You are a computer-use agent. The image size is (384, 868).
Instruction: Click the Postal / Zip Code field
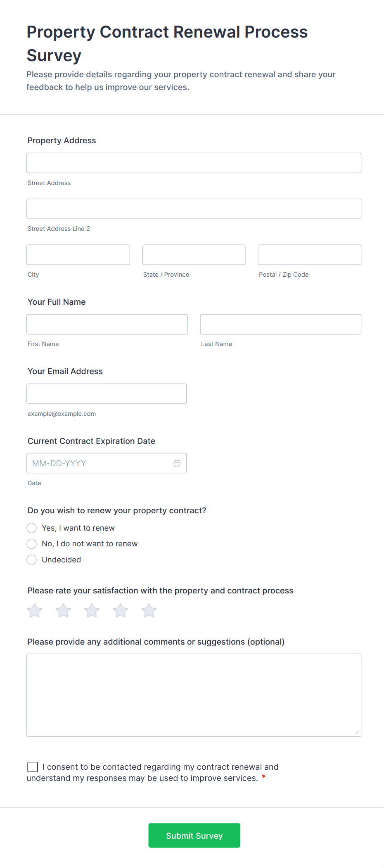(309, 255)
